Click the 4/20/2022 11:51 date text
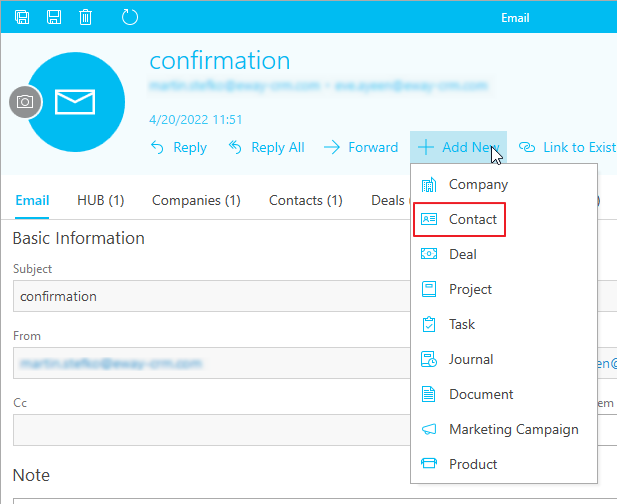This screenshot has height=504, width=617. coord(196,119)
